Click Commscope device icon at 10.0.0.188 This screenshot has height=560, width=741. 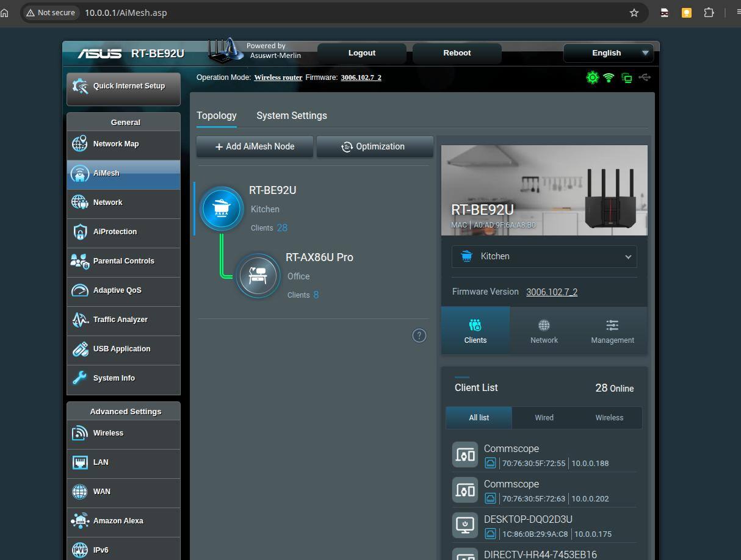pos(465,454)
